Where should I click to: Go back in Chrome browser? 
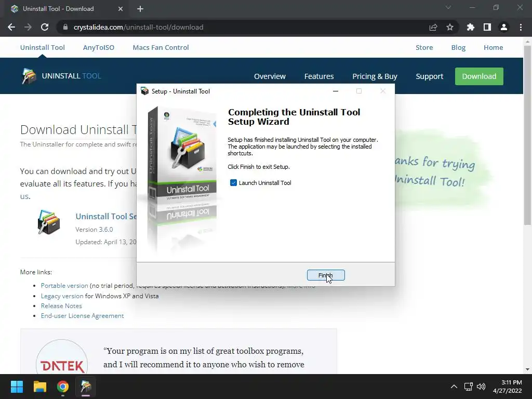[11, 27]
